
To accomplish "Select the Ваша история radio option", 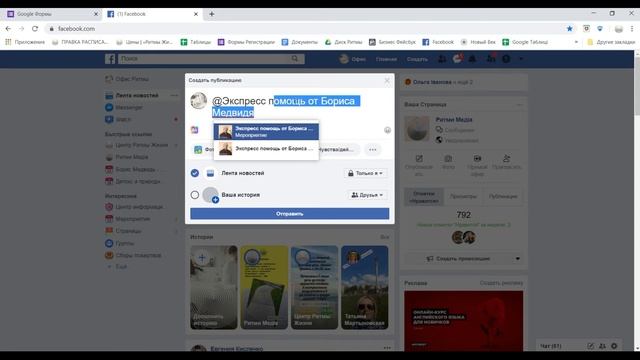I will [x=195, y=195].
